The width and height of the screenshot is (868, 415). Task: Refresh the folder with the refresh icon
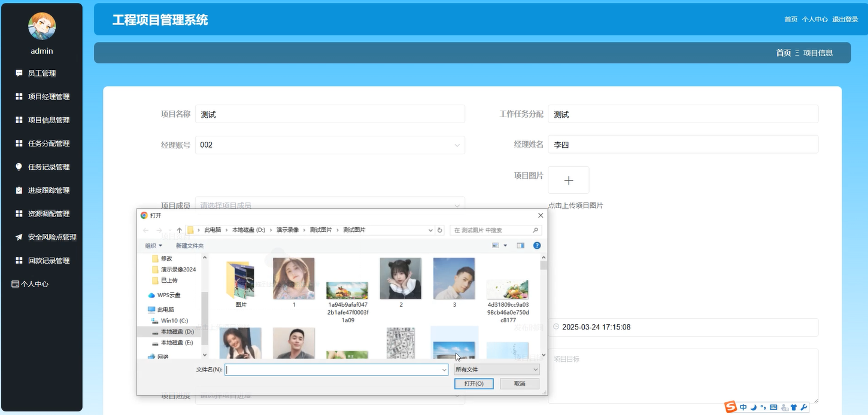click(x=439, y=230)
